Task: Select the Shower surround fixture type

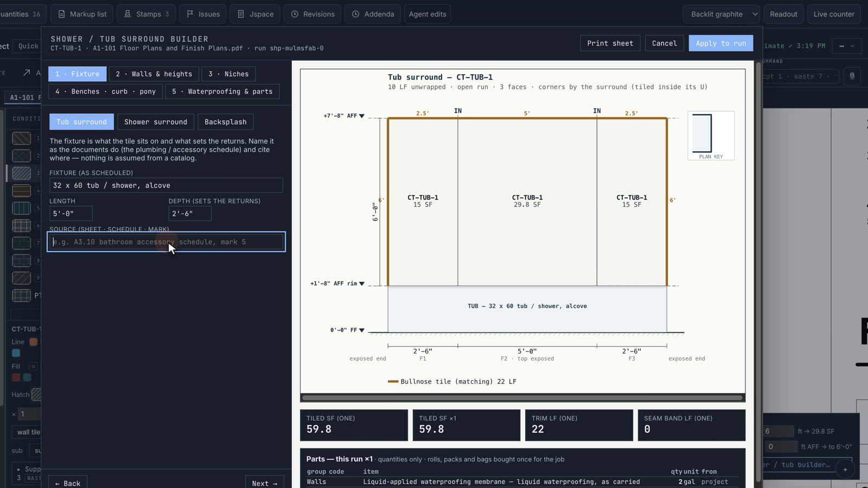Action: point(156,122)
